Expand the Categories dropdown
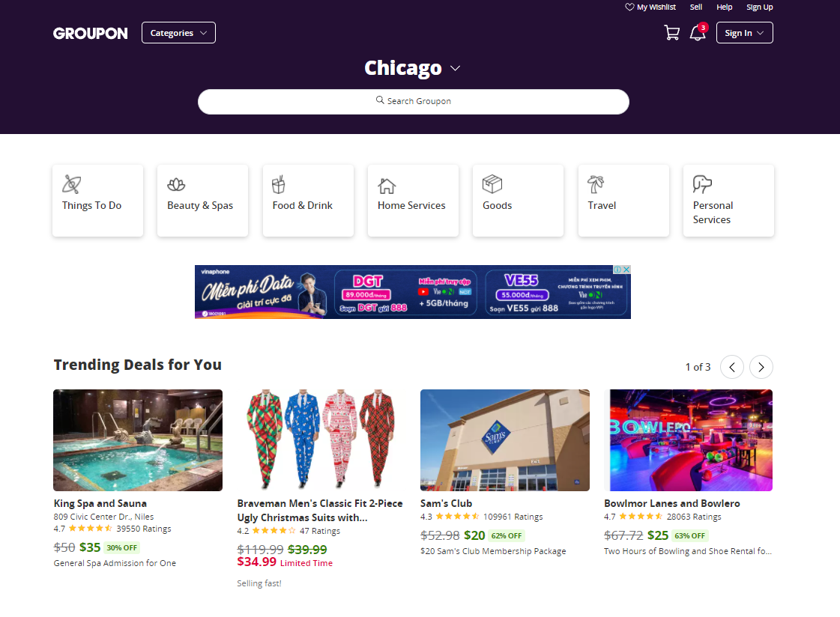840x617 pixels. (x=178, y=33)
